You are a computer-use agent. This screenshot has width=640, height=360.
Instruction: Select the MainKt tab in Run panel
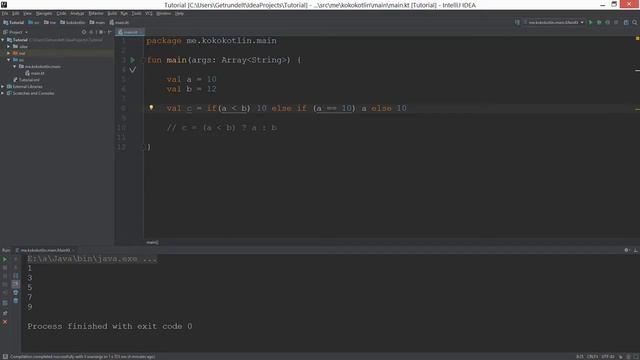tap(46, 250)
